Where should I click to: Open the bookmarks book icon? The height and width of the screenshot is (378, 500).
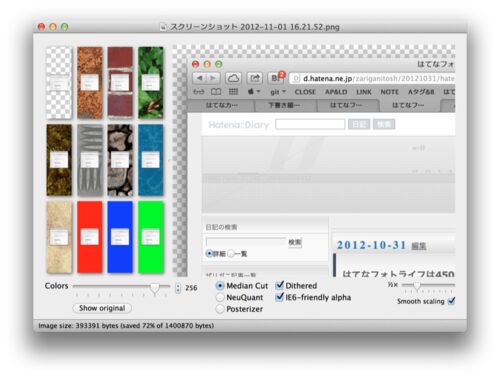click(x=216, y=92)
